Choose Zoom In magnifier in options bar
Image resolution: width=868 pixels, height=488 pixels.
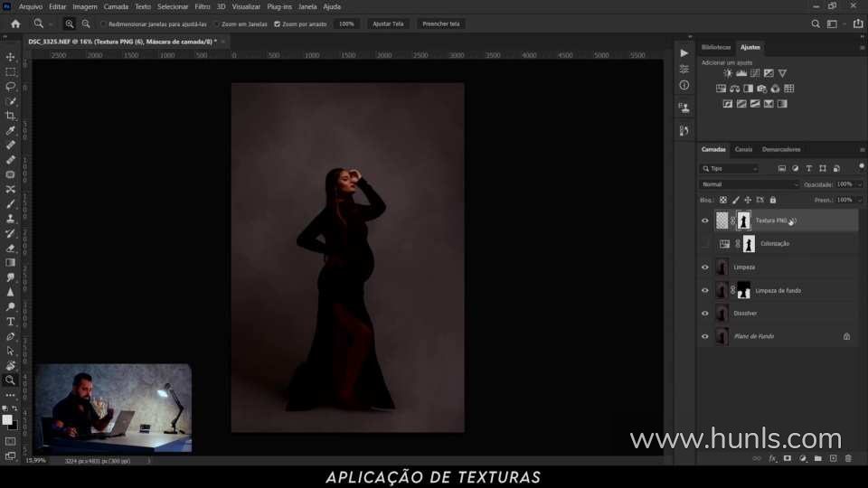click(x=70, y=23)
